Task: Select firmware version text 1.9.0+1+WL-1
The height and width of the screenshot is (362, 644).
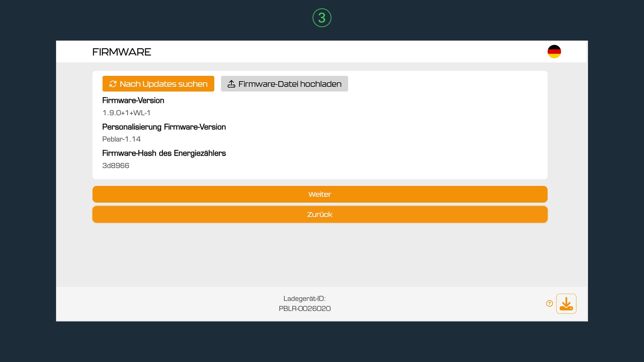Action: coord(126,113)
